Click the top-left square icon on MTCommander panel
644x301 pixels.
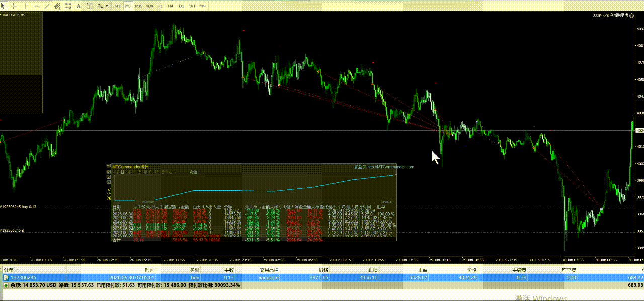108,166
